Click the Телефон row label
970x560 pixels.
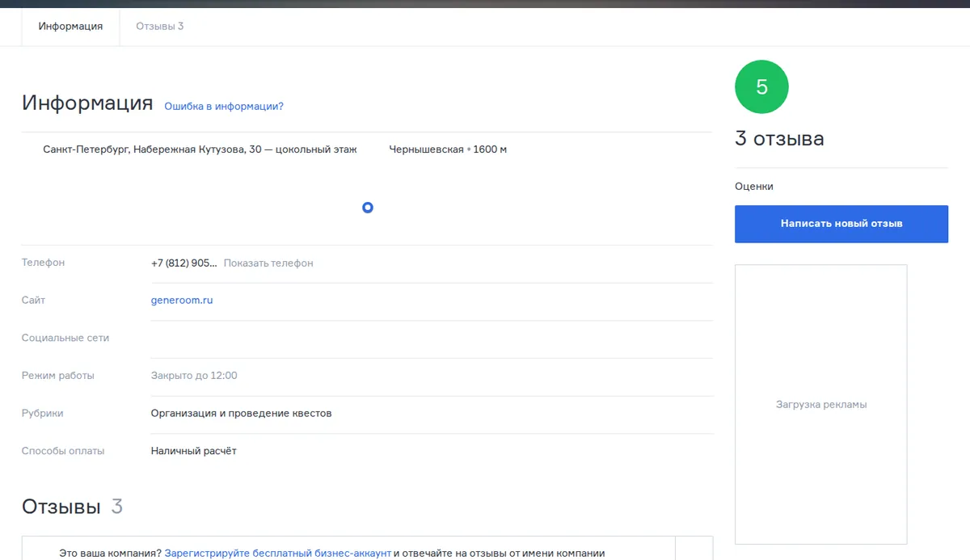pos(44,263)
